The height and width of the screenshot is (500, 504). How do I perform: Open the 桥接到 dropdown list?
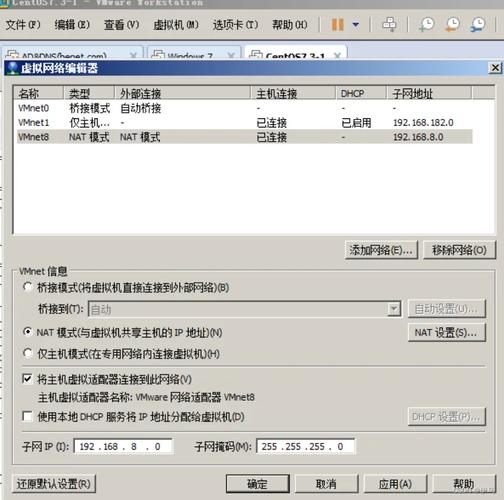click(394, 309)
